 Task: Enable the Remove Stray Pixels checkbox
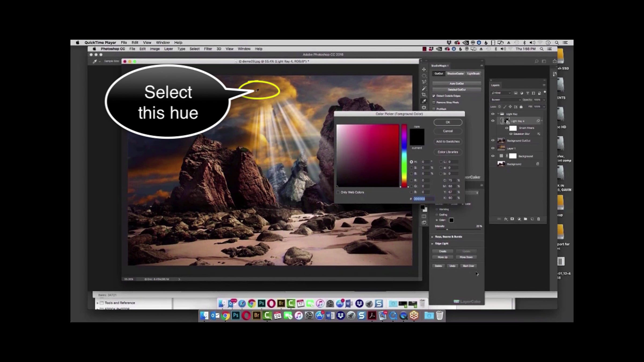[x=434, y=102]
